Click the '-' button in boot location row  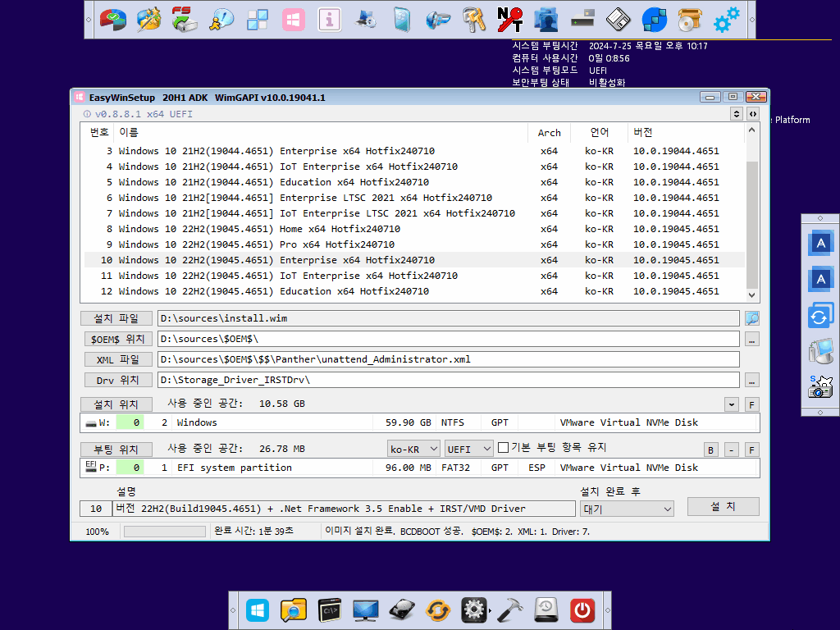coord(731,450)
